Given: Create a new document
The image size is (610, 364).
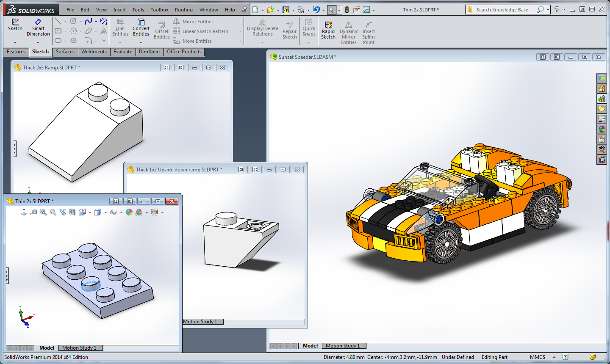Looking at the screenshot, I should tap(255, 10).
